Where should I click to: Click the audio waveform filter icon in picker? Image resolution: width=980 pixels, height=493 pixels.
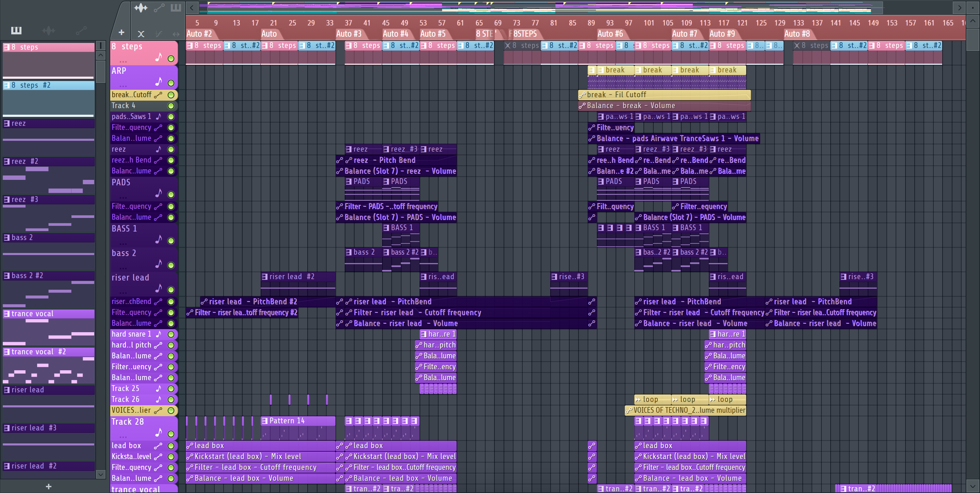coord(49,30)
